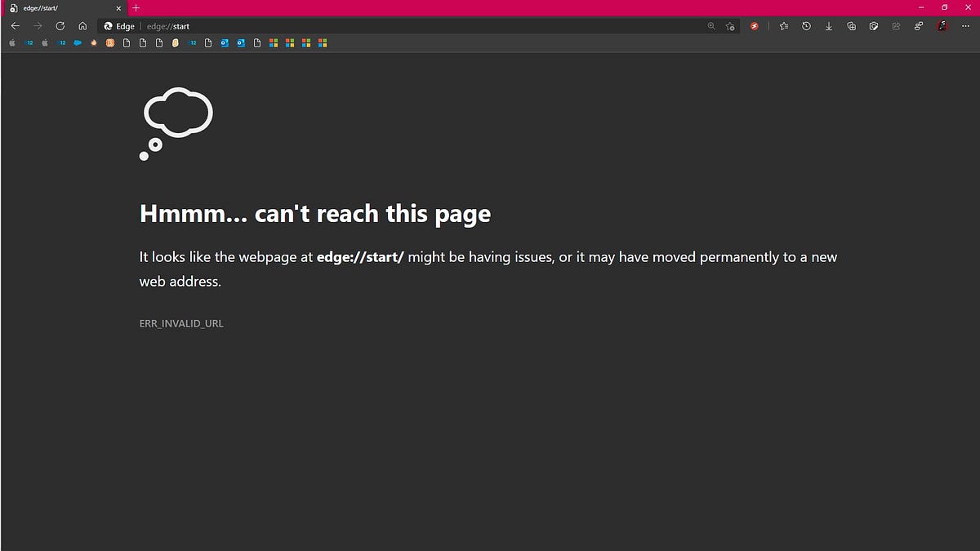This screenshot has width=980, height=551.
Task: Reload the page with the refresh icon
Action: pos(60,26)
